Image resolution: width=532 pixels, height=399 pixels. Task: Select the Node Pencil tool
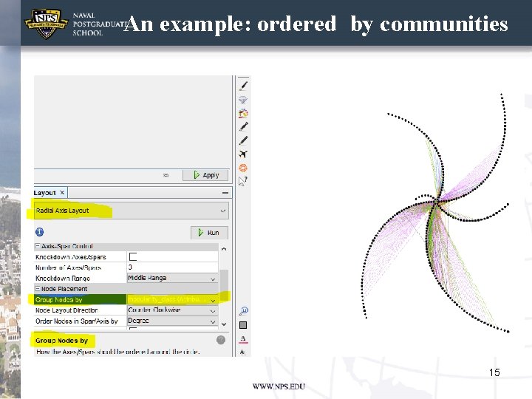coord(243,127)
